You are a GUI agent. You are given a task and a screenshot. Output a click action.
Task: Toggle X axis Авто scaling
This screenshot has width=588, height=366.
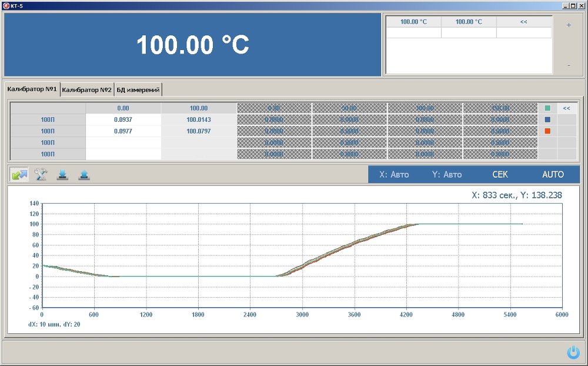tap(394, 175)
